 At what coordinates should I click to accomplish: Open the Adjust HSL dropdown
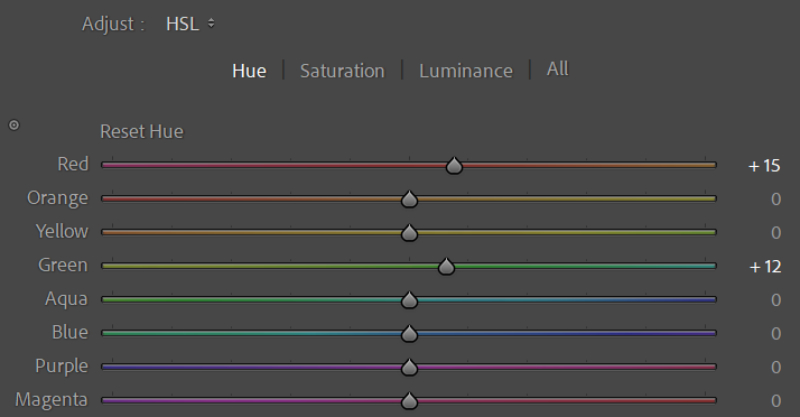189,23
